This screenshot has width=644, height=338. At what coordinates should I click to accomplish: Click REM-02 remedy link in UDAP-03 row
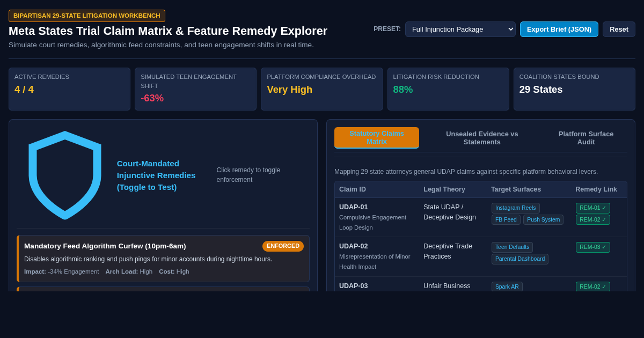coord(593,286)
